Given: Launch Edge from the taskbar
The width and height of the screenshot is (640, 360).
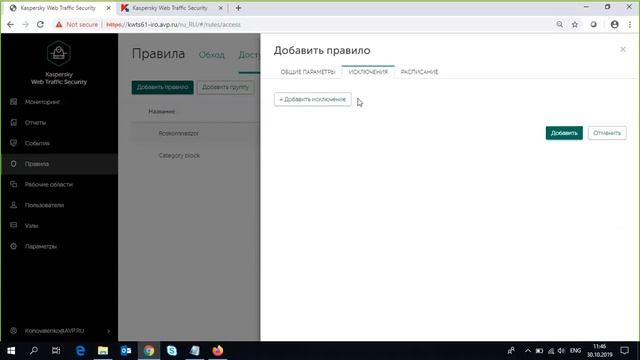Looking at the screenshot, I should [x=80, y=351].
